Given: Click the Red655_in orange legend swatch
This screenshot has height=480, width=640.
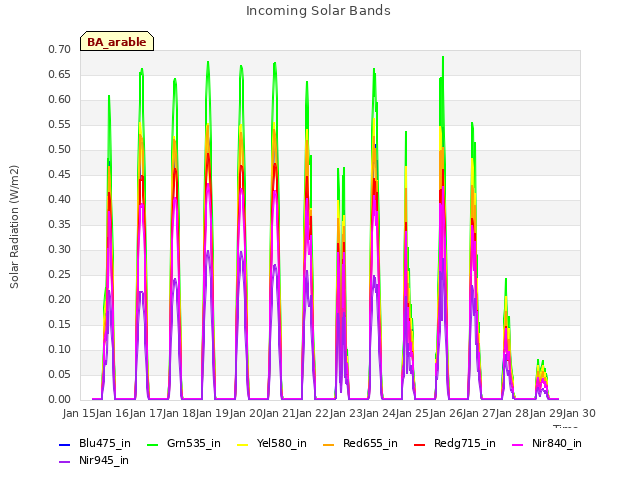Looking at the screenshot, I should 329,445.
